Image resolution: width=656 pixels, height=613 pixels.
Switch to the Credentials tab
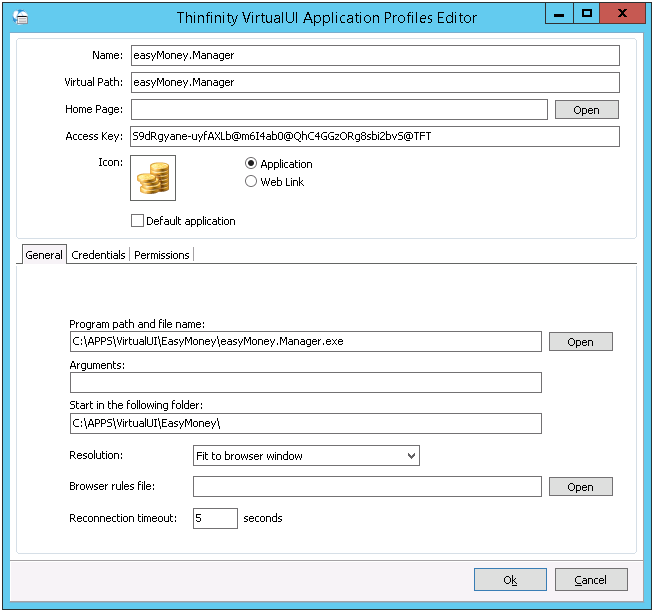98,255
